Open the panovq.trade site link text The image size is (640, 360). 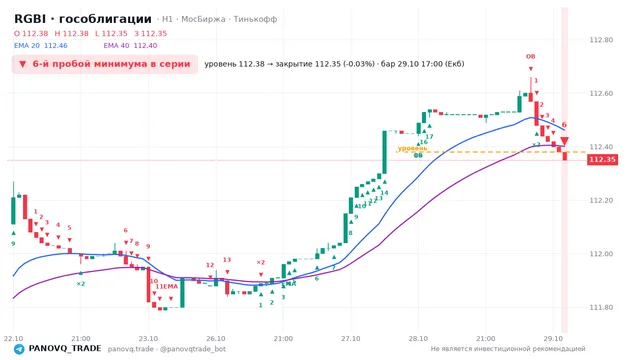click(131, 349)
